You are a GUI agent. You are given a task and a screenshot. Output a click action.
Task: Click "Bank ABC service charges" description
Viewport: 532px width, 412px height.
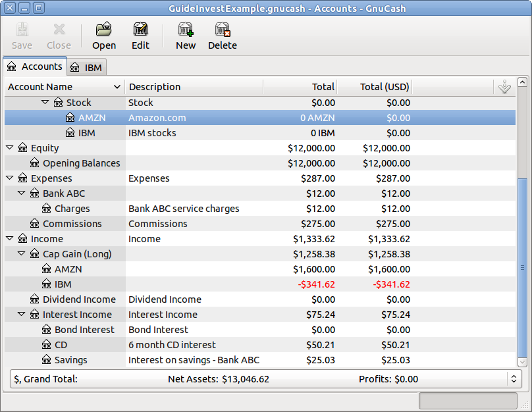pyautogui.click(x=184, y=209)
